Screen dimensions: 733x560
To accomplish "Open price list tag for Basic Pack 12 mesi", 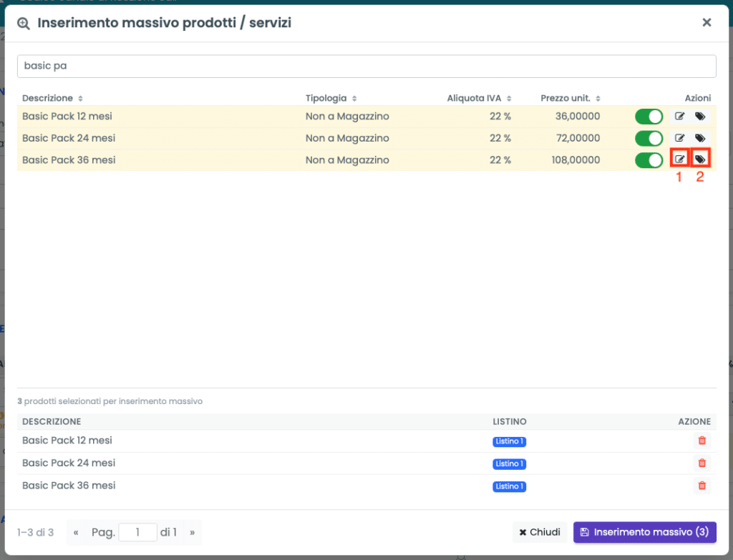I will pos(700,117).
